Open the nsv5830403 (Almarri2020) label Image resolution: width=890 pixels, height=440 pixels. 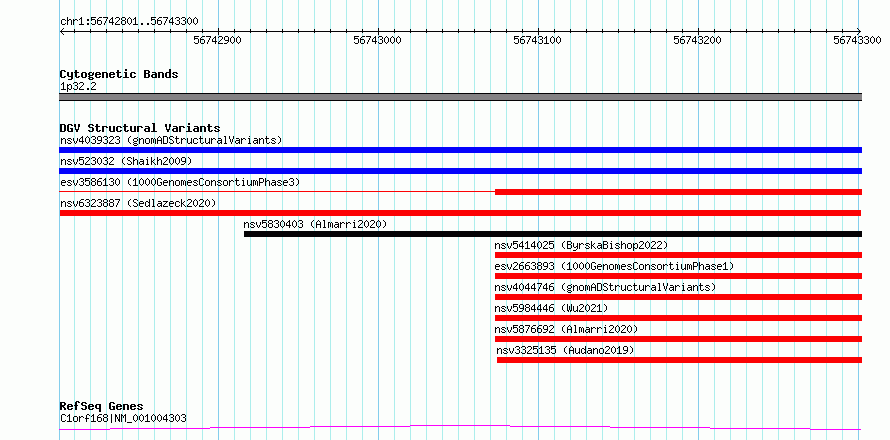coord(315,224)
